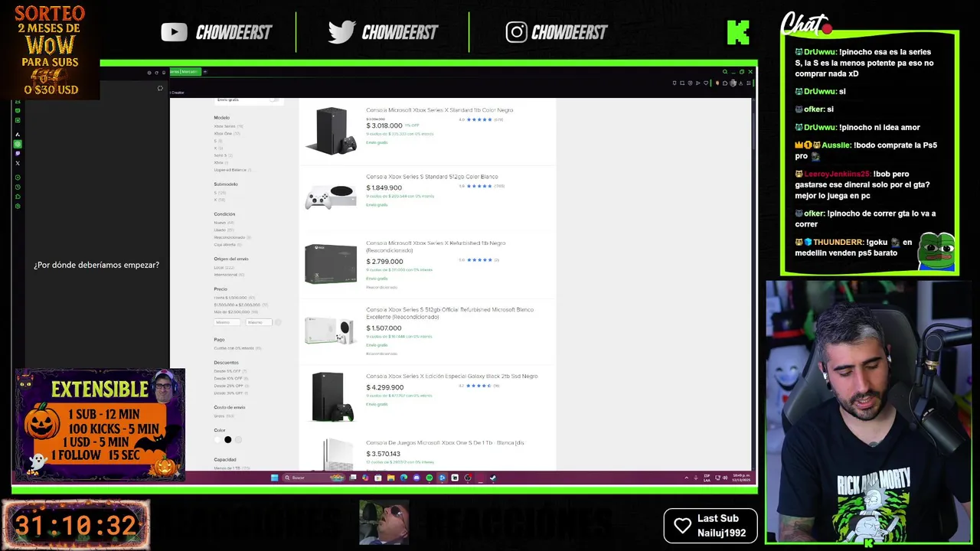Open Spotify from the taskbar
This screenshot has height=551, width=980.
[x=429, y=478]
